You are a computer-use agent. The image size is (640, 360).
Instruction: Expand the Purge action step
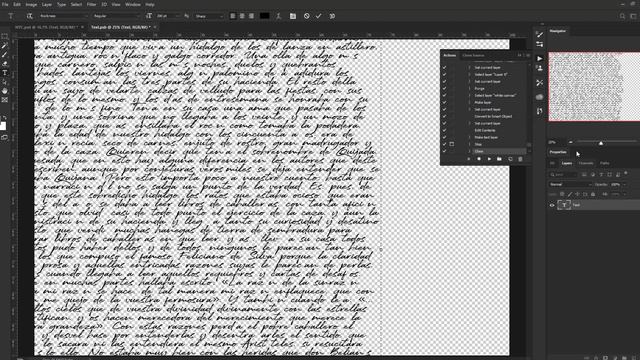[469, 89]
